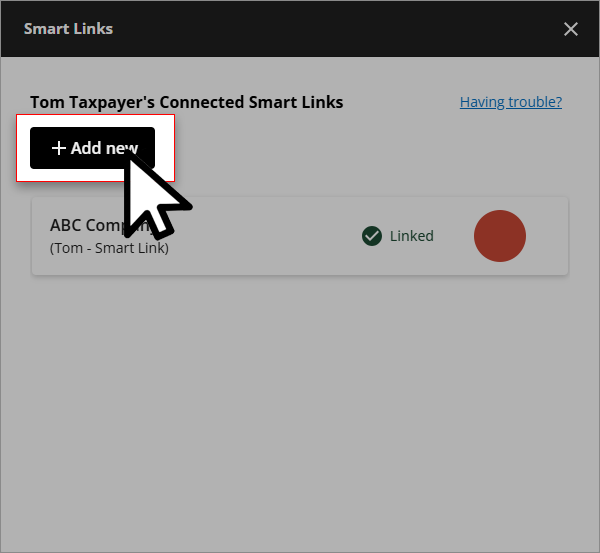Click the green Linked checkmark icon
Image resolution: width=600 pixels, height=553 pixels.
pyautogui.click(x=372, y=236)
